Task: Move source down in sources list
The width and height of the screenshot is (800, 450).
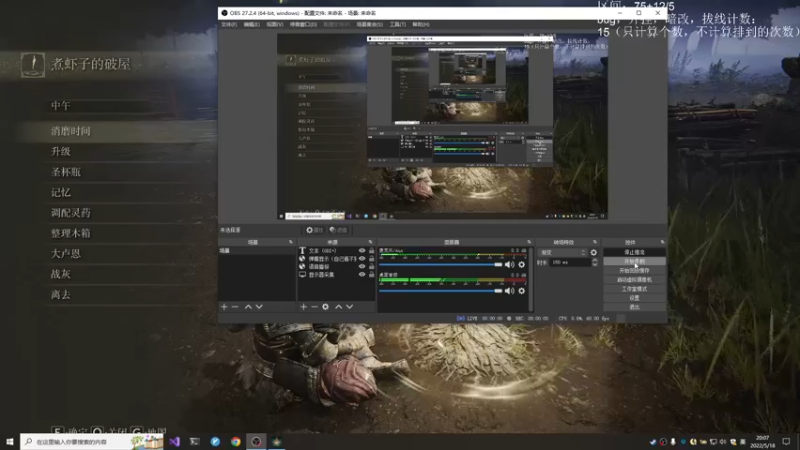Action: (349, 307)
